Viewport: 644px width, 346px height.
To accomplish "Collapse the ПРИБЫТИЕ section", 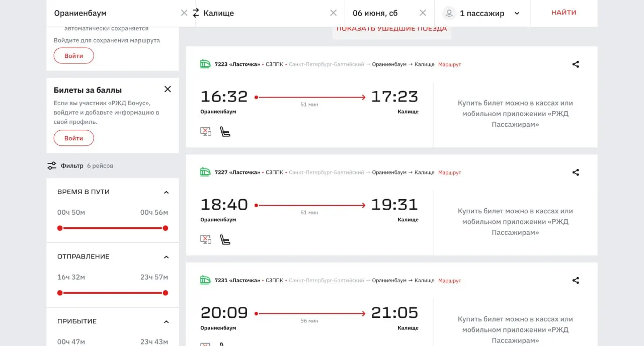I will tap(167, 322).
